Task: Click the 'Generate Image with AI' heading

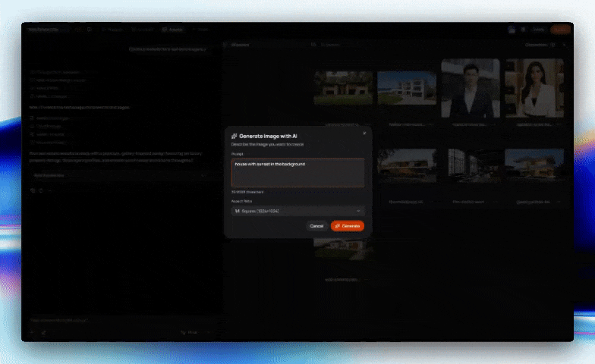Action: (268, 136)
